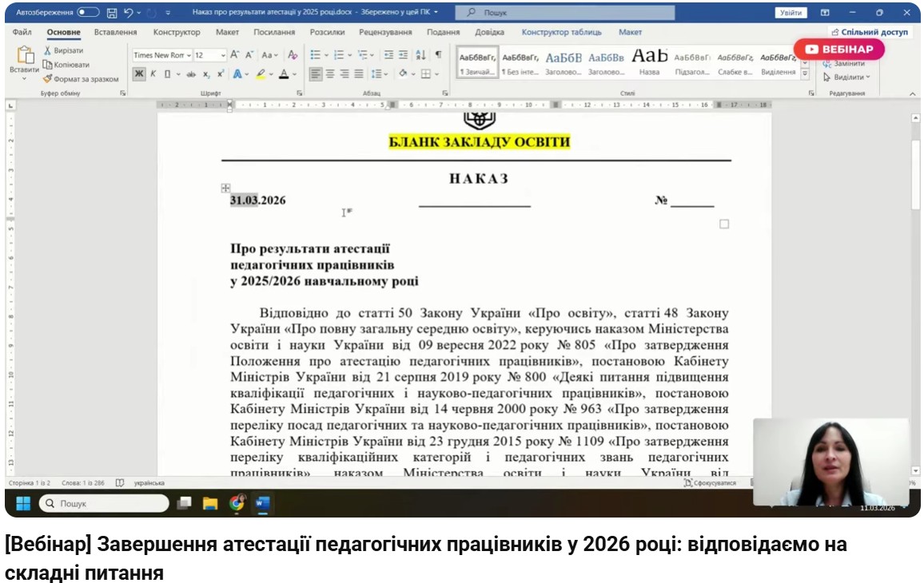This screenshot has width=924, height=583.
Task: Click the Sort A-Z icon
Action: (x=421, y=55)
